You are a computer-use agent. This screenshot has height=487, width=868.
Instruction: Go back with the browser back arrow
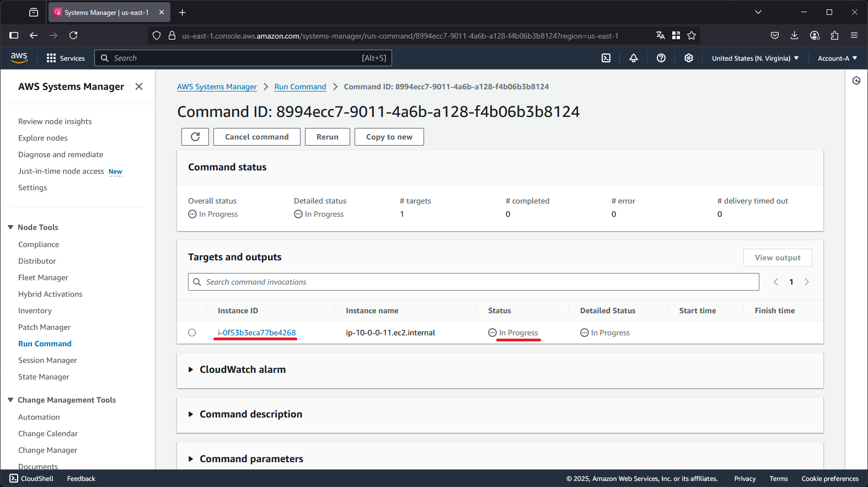tap(34, 35)
